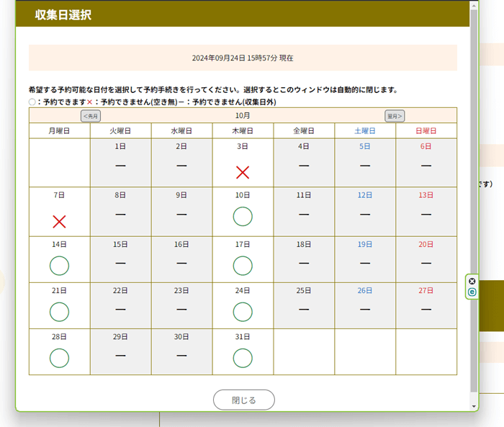Click the dash mark under 30日
Viewport: 504px width, 427px height.
coord(181,356)
